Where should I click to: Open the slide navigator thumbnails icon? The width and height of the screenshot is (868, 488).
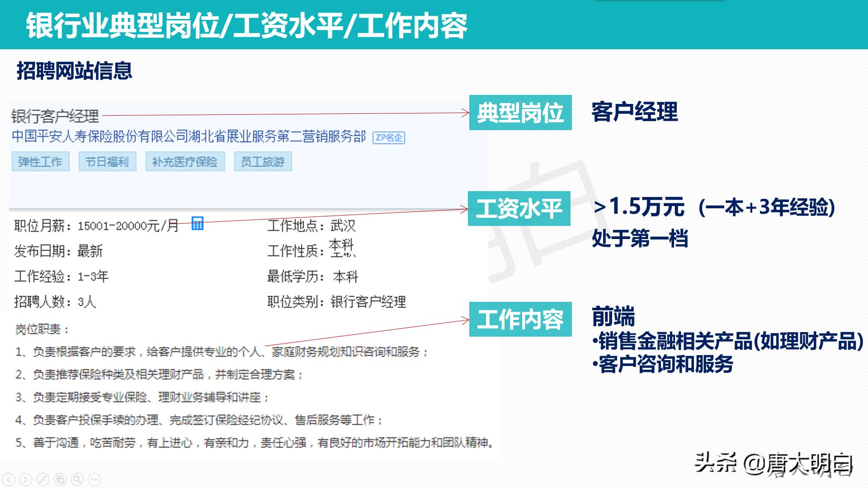pos(60,479)
